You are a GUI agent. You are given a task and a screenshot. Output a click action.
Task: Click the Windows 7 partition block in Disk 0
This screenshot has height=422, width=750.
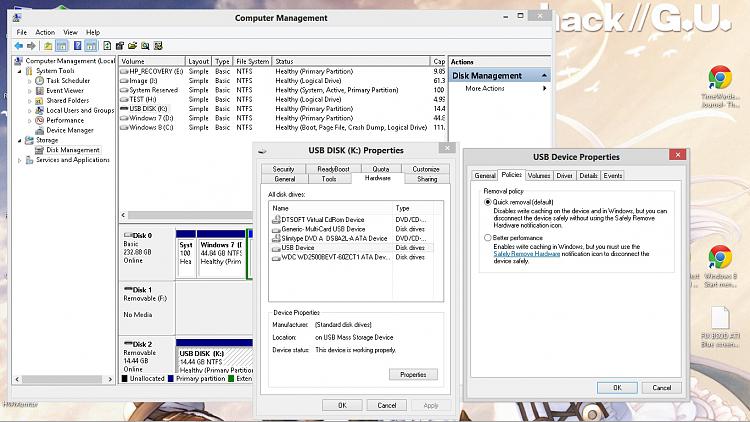pyautogui.click(x=221, y=254)
